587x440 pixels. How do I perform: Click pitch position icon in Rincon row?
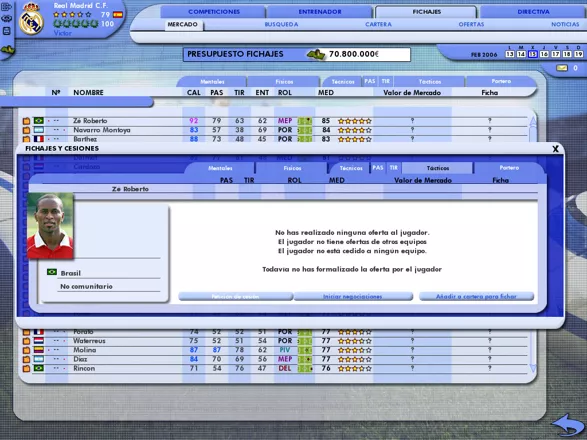coord(305,368)
